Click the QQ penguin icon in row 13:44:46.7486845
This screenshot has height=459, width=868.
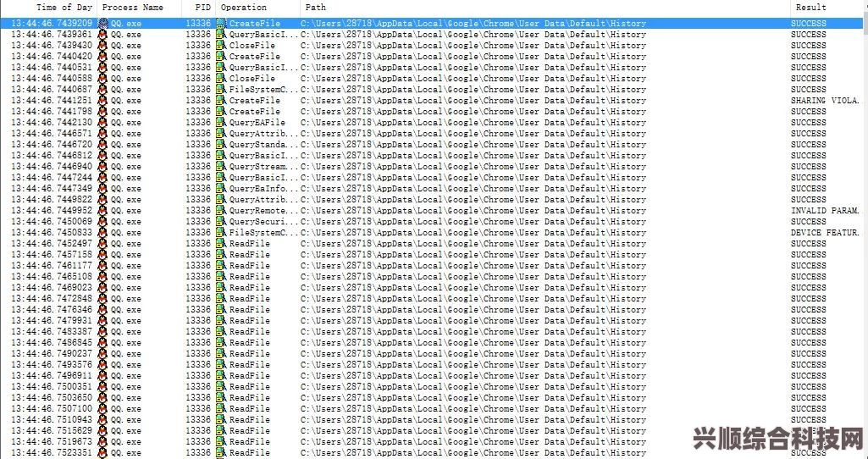pyautogui.click(x=102, y=343)
